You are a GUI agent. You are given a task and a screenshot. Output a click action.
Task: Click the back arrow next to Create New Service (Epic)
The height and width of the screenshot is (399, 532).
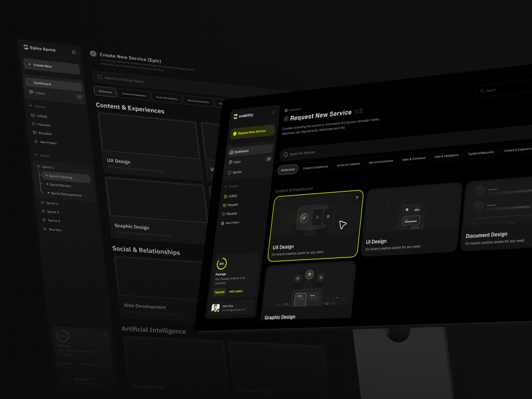[93, 54]
